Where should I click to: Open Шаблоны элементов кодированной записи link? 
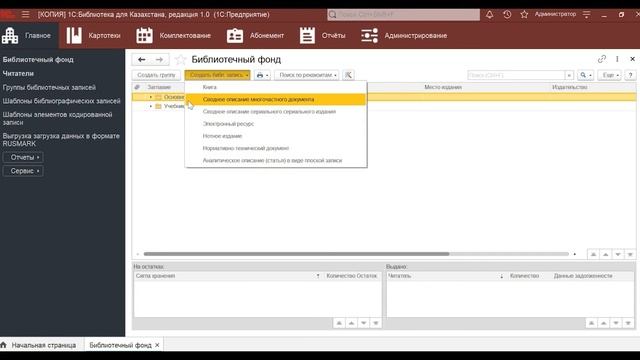pyautogui.click(x=57, y=118)
